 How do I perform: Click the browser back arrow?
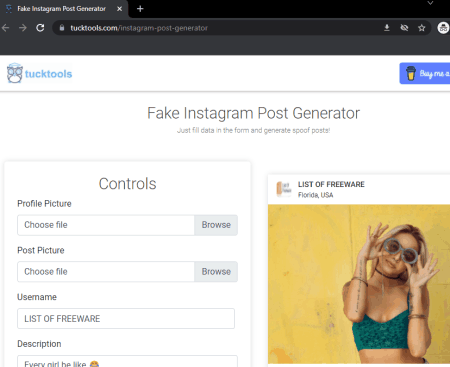tap(5, 28)
